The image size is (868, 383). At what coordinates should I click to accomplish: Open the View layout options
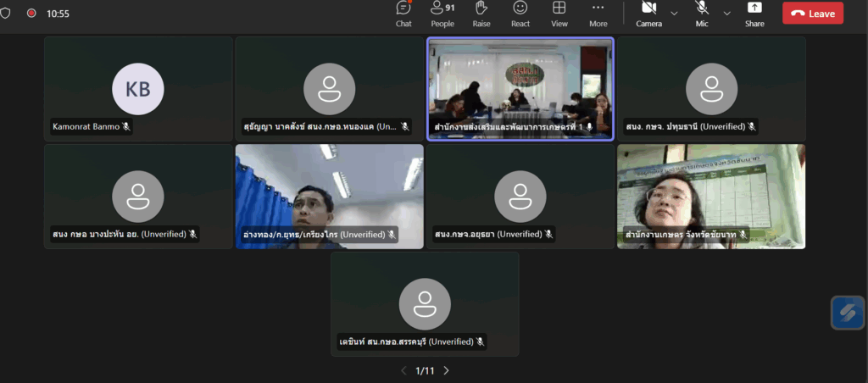click(559, 13)
